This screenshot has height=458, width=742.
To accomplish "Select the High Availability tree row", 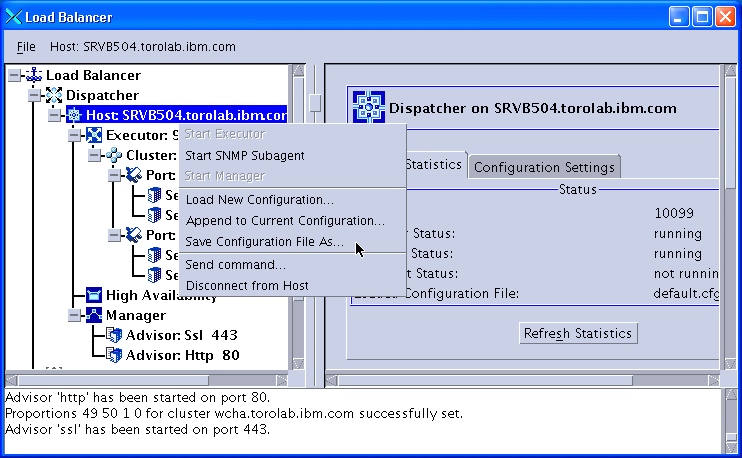I will click(x=161, y=295).
